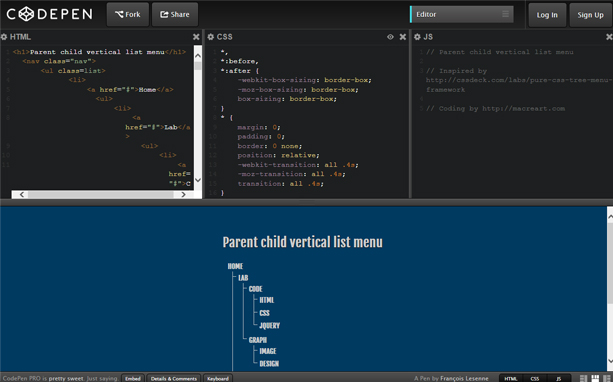Click the HTML item in the preview tree
The image size is (613, 382).
click(x=267, y=300)
